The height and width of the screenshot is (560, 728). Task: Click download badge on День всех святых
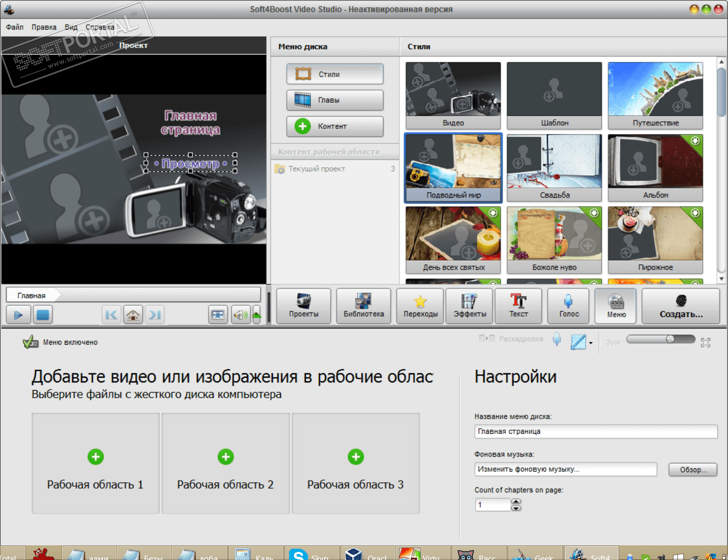(493, 213)
